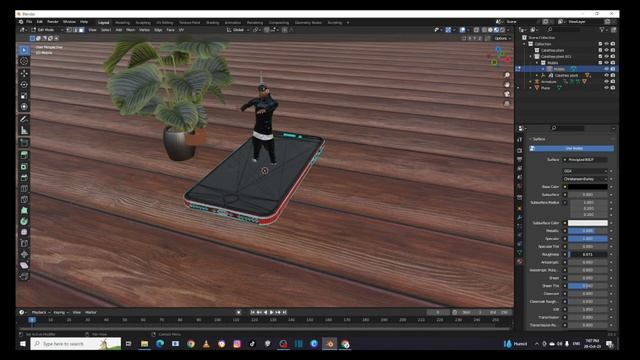Select the Extrude Region tool
This screenshot has height=360, width=640.
(x=24, y=155)
